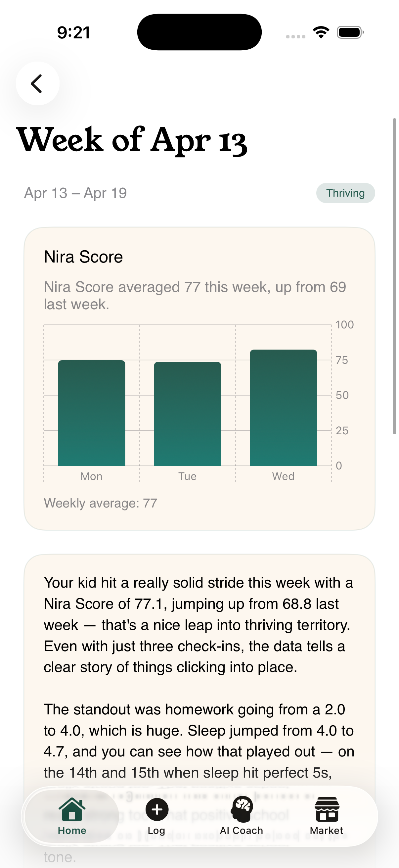The image size is (399, 868).
Task: Tap the homework standout summary paragraph
Action: click(x=199, y=741)
